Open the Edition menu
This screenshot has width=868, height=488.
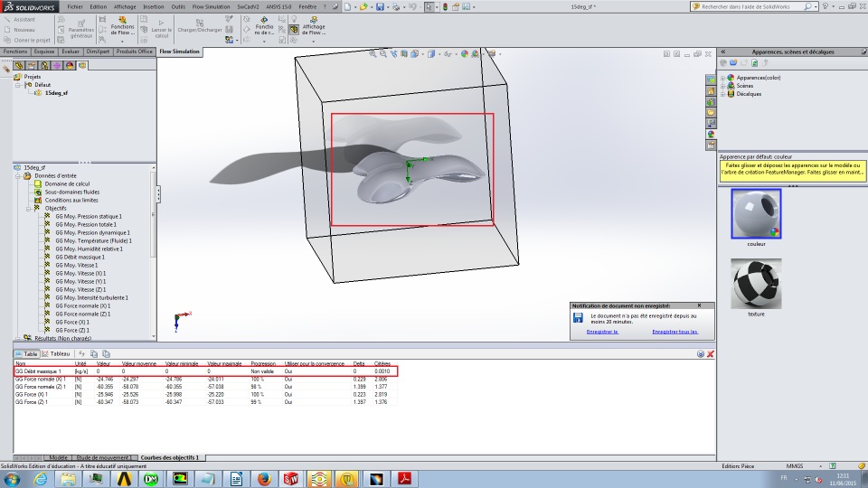[99, 6]
